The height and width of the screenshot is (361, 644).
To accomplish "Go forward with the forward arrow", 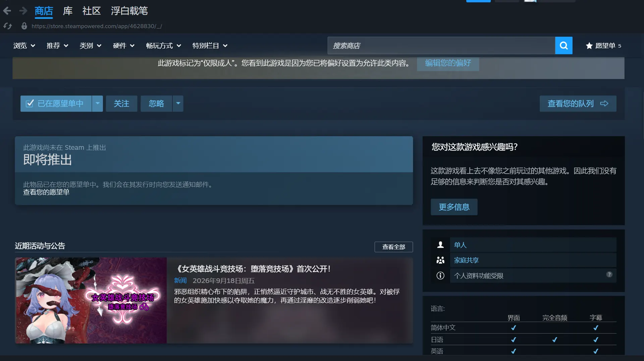I will click(x=23, y=11).
